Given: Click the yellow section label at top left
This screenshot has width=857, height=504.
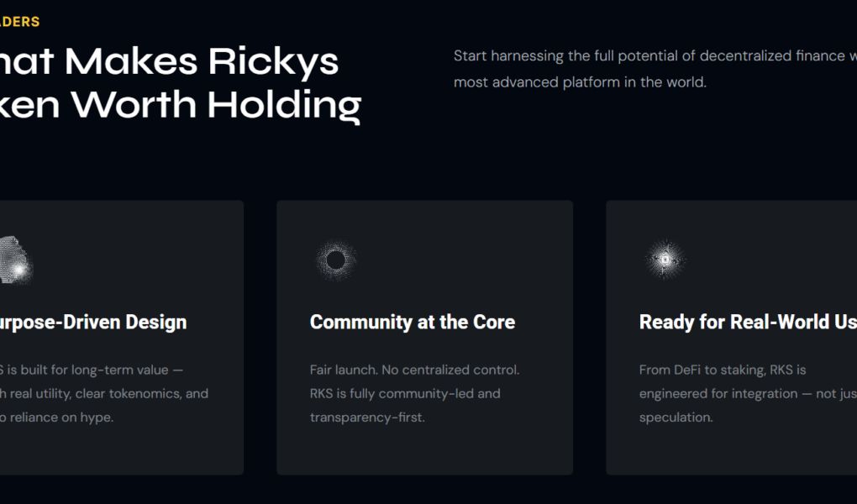Looking at the screenshot, I should [x=20, y=22].
